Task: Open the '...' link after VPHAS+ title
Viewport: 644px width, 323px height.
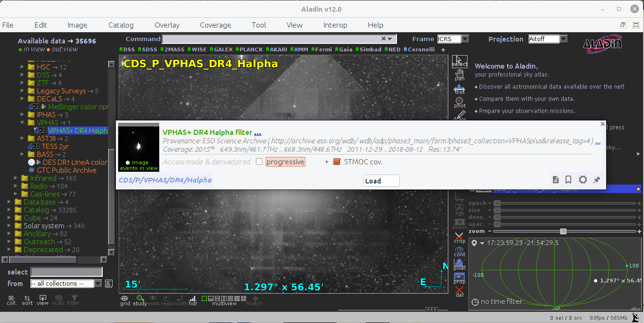Action: [258, 133]
